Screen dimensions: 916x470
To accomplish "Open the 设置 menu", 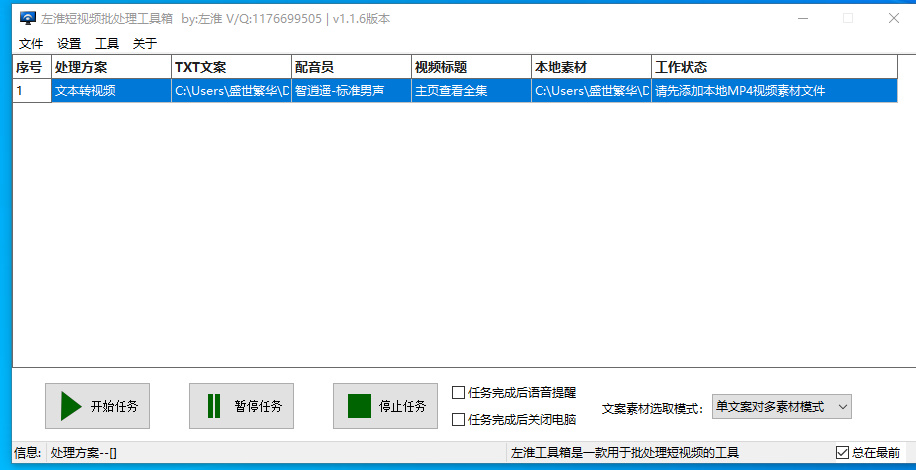I will click(69, 43).
